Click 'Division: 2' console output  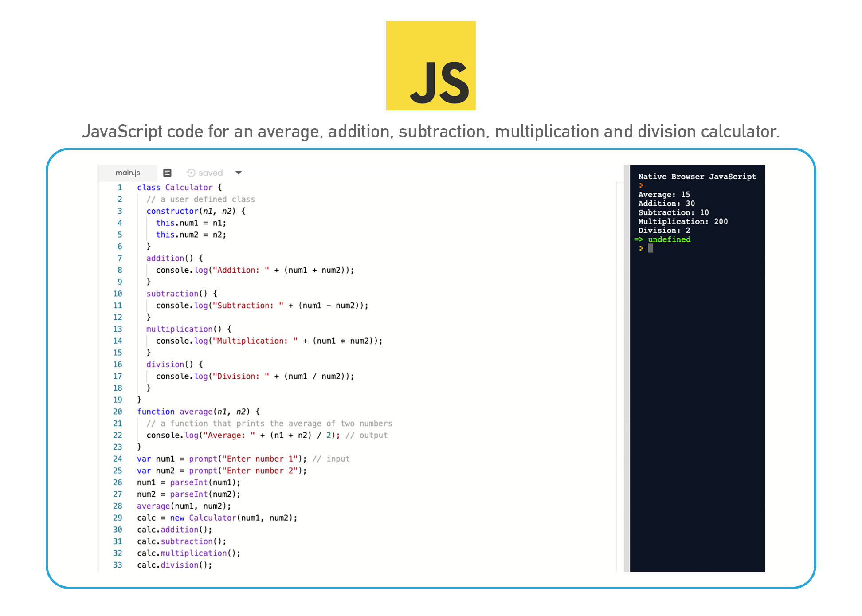coord(664,230)
